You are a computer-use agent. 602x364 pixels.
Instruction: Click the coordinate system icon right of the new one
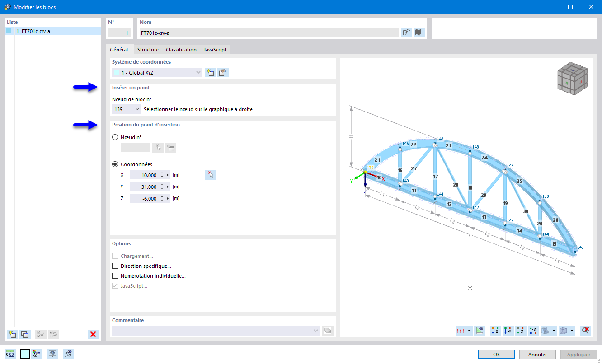coord(223,72)
